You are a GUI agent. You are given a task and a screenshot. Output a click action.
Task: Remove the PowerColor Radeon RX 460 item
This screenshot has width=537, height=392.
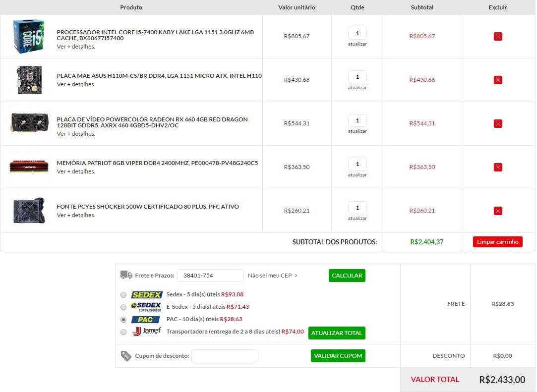[x=498, y=123]
